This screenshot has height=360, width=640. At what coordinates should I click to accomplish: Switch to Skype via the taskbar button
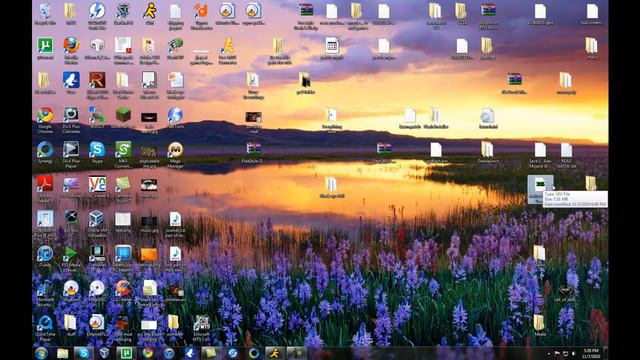tap(83, 353)
